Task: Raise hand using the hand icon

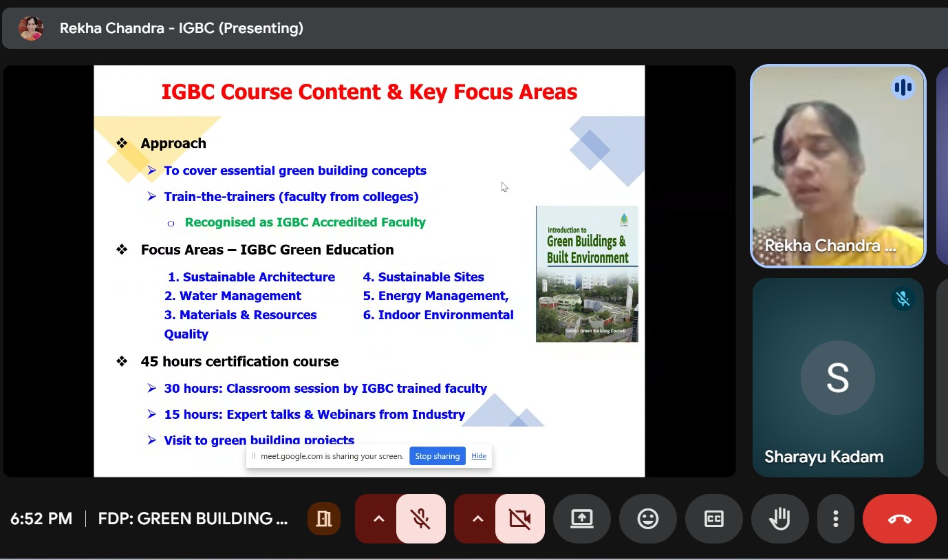Action: pyautogui.click(x=779, y=519)
